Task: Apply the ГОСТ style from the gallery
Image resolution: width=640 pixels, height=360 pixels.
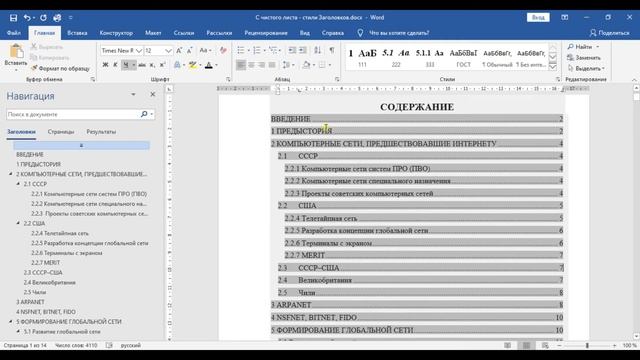Action: coord(463,58)
